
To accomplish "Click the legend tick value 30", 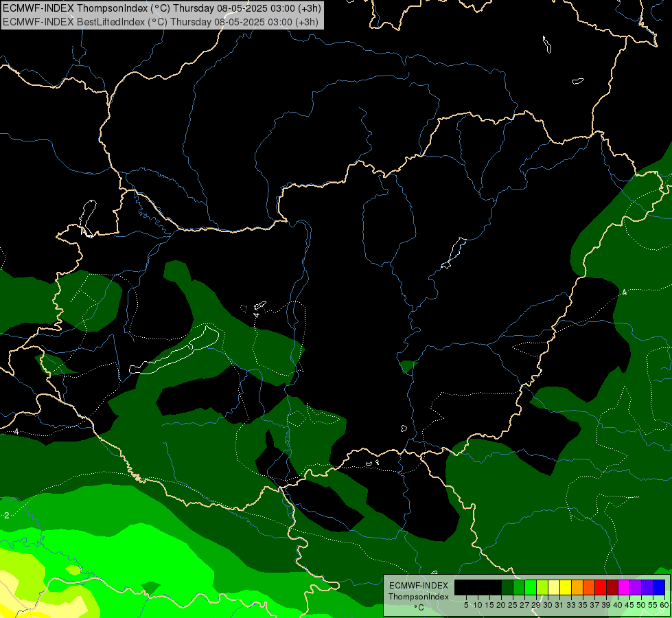I will 548,605.
